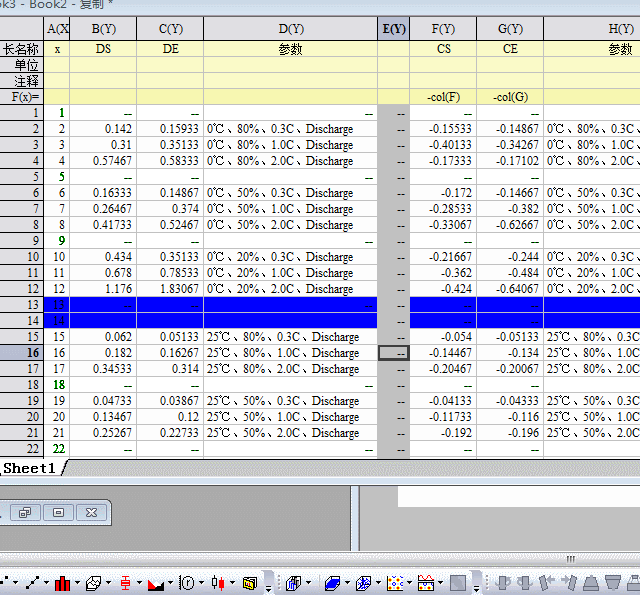Select the polar plot icon
Viewport: 640px width, 595px height.
[x=187, y=582]
